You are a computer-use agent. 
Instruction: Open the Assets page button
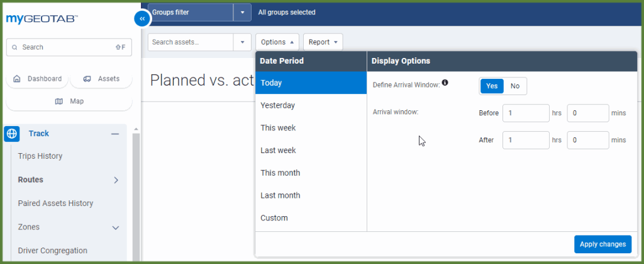101,79
